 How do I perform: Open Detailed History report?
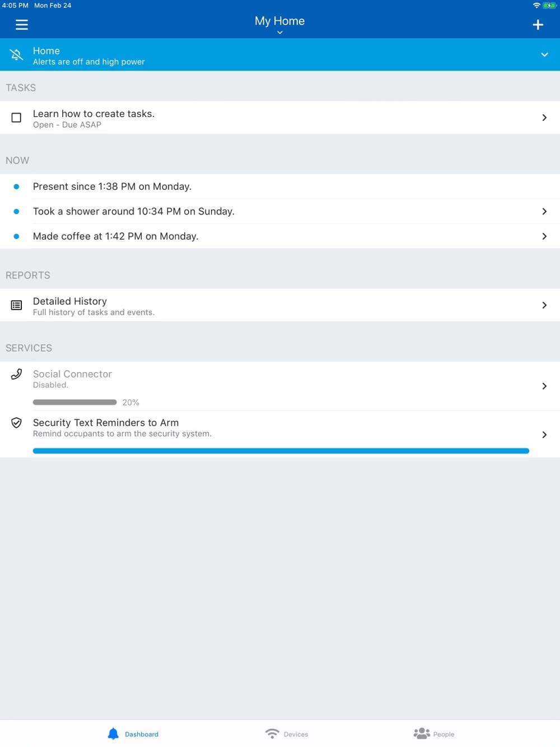[280, 305]
